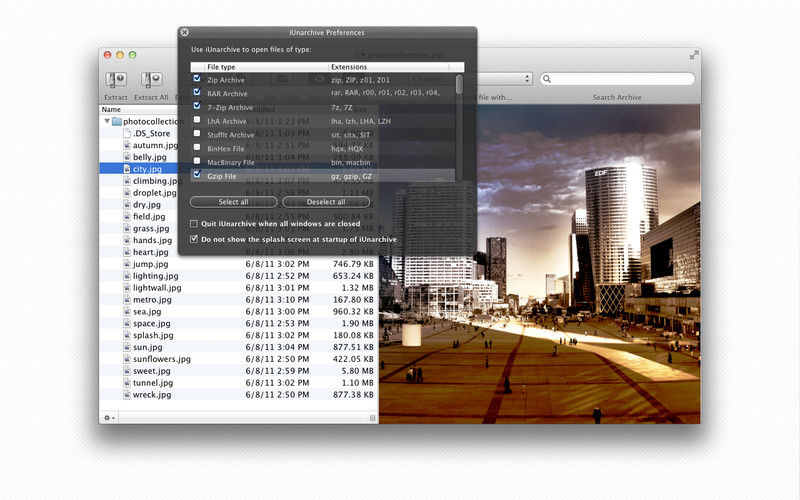Select dry.jpg in the file list
Viewport: 800px width, 500px height.
coord(147,205)
